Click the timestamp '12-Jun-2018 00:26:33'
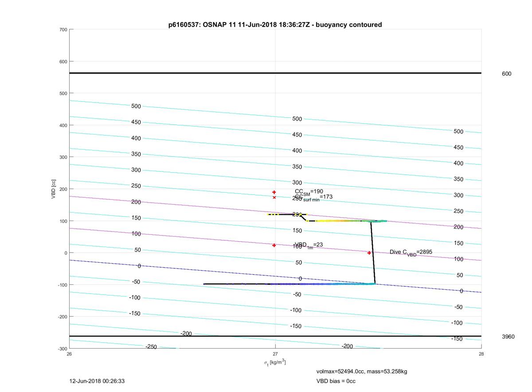Viewport: 532px width, 392px height. point(97,381)
